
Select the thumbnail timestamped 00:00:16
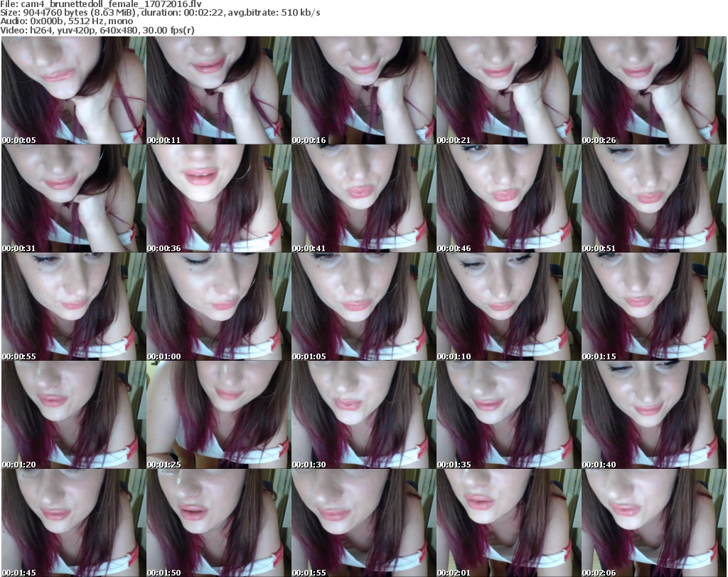pos(363,90)
